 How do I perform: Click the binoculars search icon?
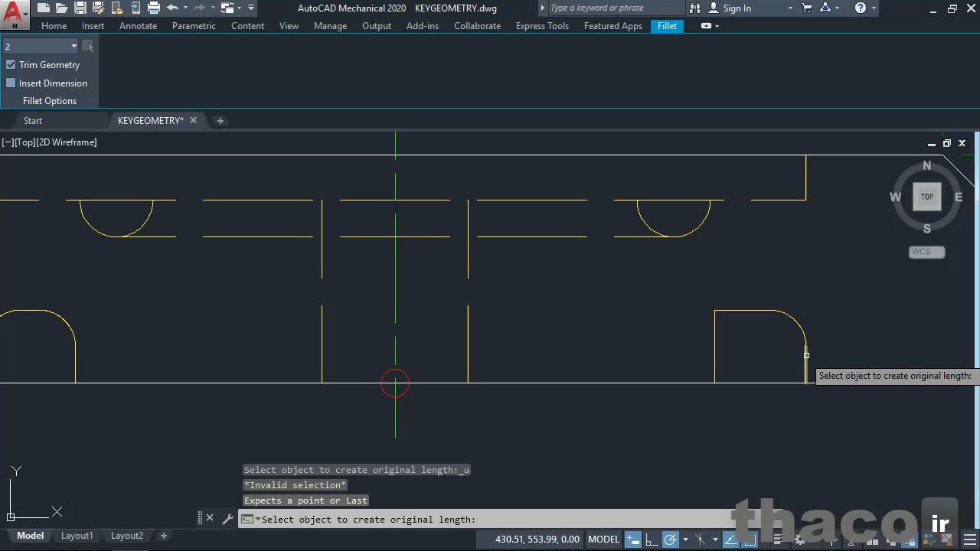(695, 8)
